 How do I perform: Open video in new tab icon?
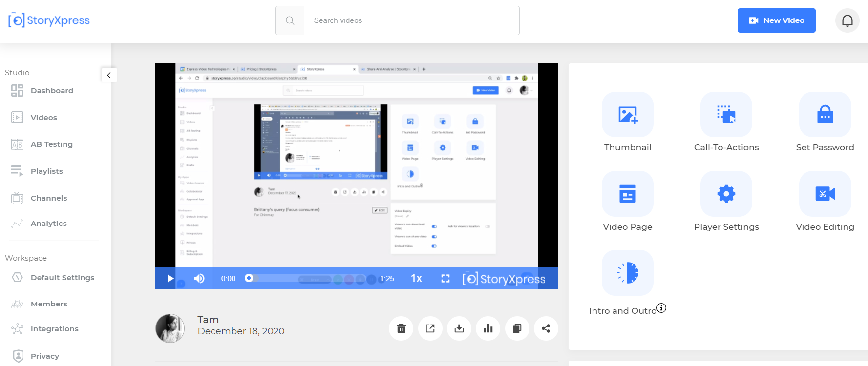click(430, 328)
